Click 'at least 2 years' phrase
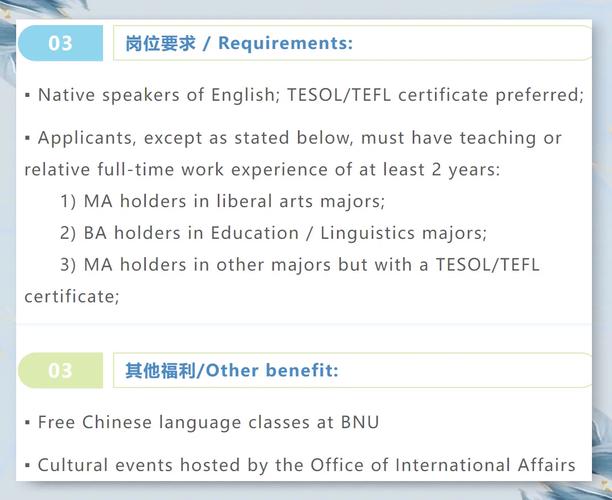The image size is (612, 500). point(434,170)
